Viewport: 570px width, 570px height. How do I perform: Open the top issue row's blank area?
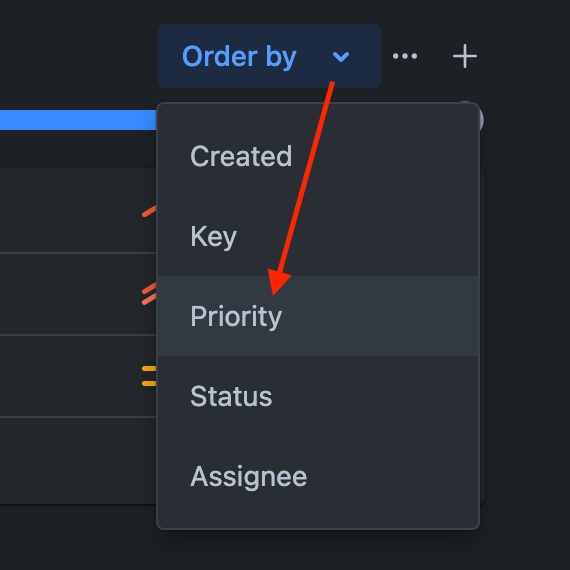click(71, 211)
